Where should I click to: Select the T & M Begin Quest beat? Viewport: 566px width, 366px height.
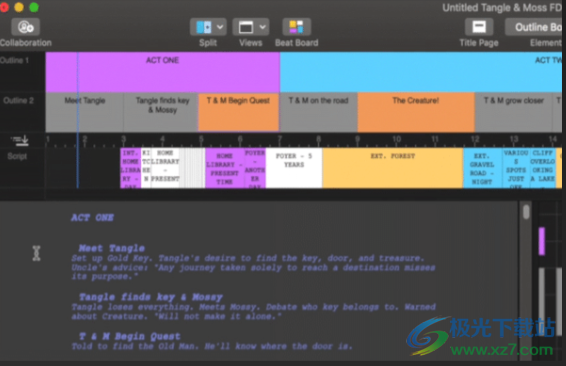tap(238, 112)
